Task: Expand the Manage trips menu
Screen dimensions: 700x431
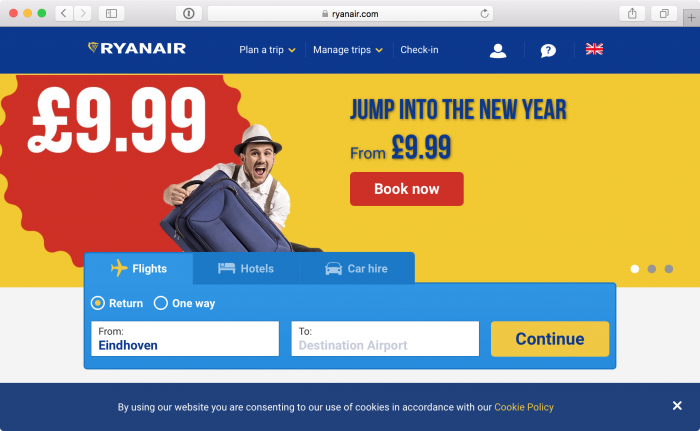Action: 348,50
